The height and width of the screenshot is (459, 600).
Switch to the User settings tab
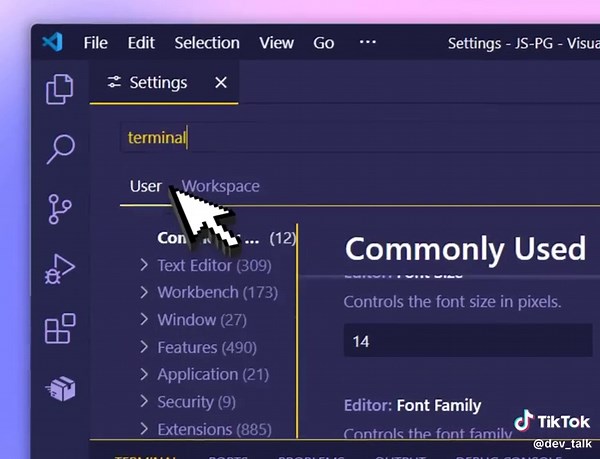click(145, 186)
